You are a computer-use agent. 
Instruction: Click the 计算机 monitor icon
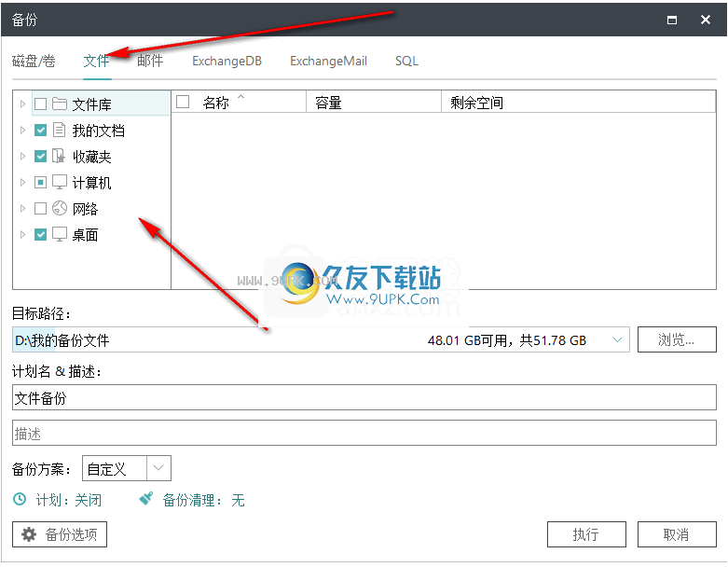[60, 182]
